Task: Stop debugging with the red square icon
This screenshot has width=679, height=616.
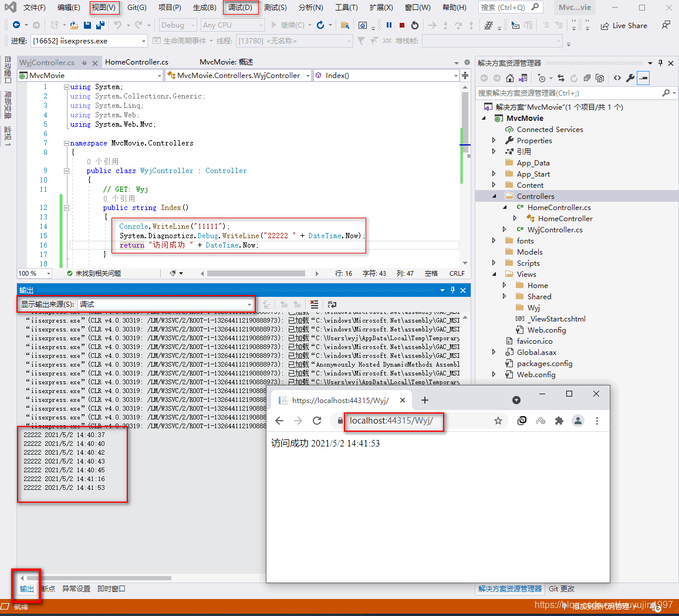Action: click(x=402, y=25)
